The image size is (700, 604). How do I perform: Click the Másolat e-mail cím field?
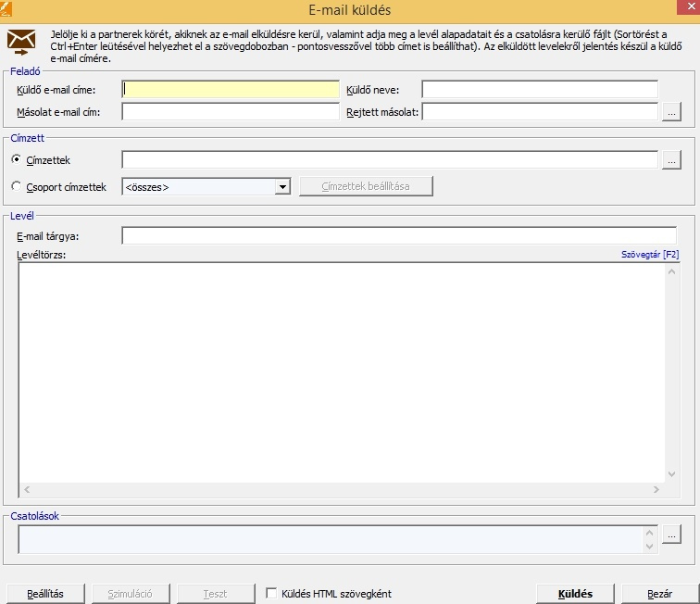pyautogui.click(x=231, y=112)
